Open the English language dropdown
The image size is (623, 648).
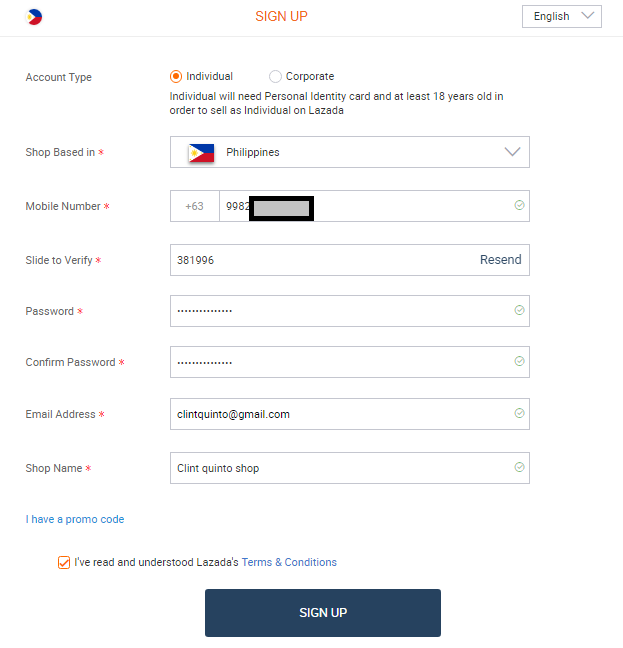pos(561,16)
